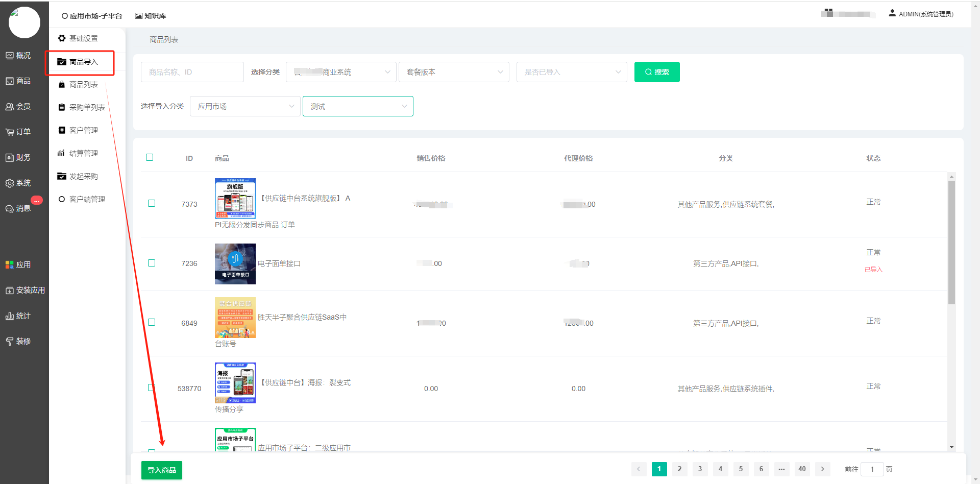Click the green 搜索 button

coord(656,72)
